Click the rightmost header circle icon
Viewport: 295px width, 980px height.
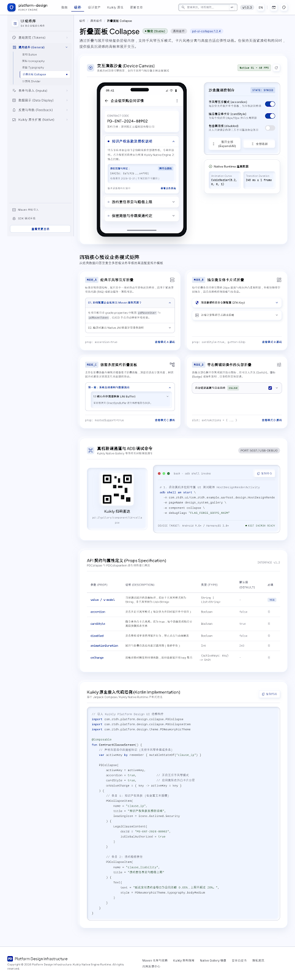tap(283, 7)
